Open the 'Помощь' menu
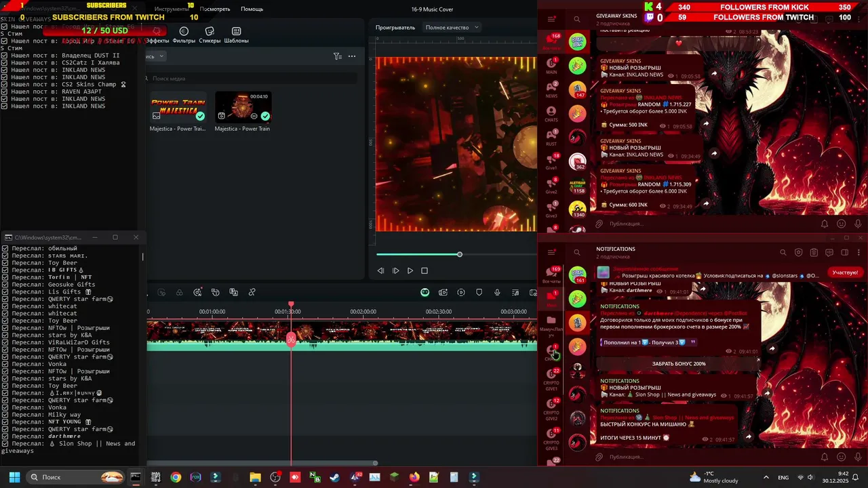This screenshot has height=488, width=868. [252, 9]
